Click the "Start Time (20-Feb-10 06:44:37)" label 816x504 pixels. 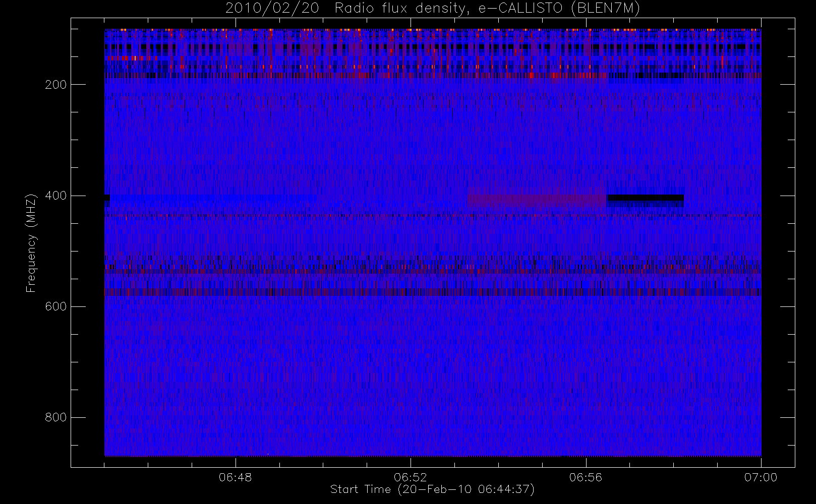click(x=432, y=489)
